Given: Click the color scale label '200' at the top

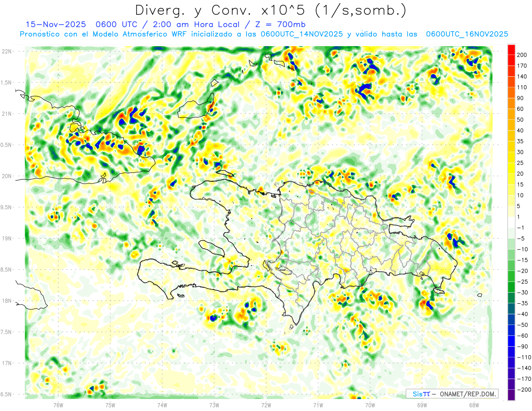Looking at the screenshot, I should pyautogui.click(x=522, y=55).
